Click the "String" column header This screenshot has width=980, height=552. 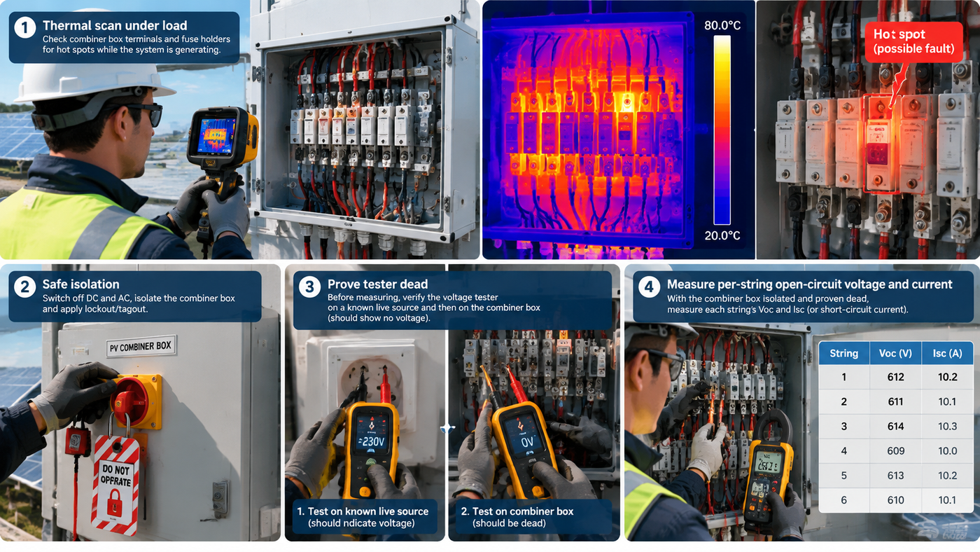(x=843, y=354)
